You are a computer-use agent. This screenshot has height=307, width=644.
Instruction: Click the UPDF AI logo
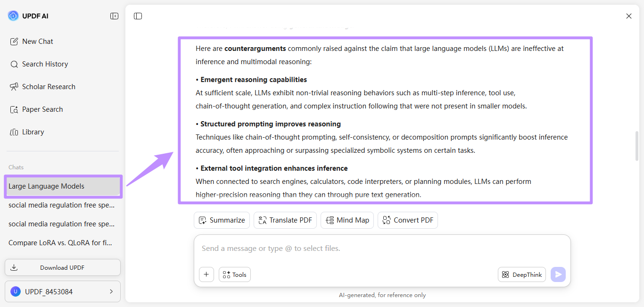(x=13, y=16)
